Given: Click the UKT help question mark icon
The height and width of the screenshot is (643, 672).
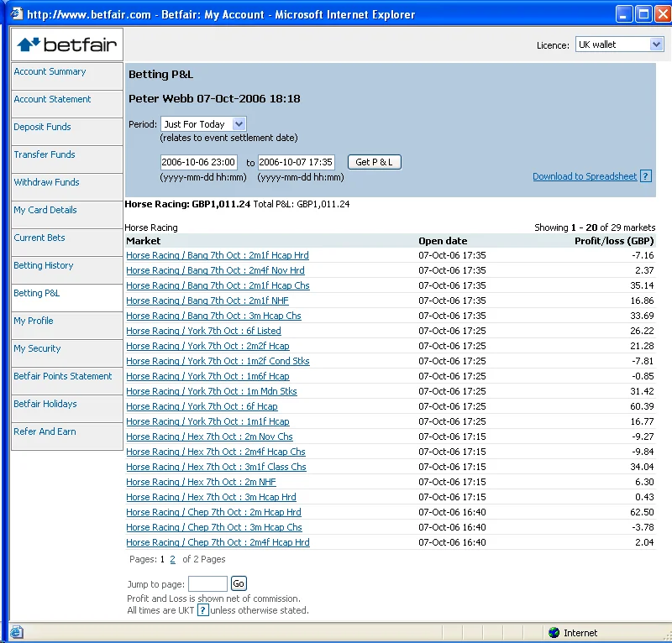Looking at the screenshot, I should 202,610.
